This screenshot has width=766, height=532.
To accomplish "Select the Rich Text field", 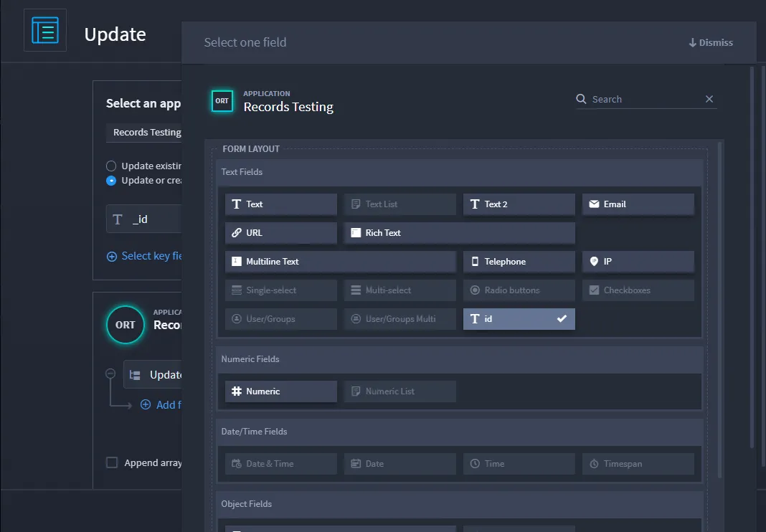I will click(459, 233).
